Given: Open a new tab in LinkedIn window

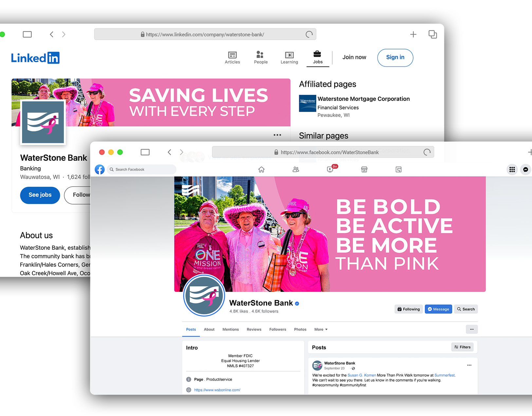Looking at the screenshot, I should 413,34.
